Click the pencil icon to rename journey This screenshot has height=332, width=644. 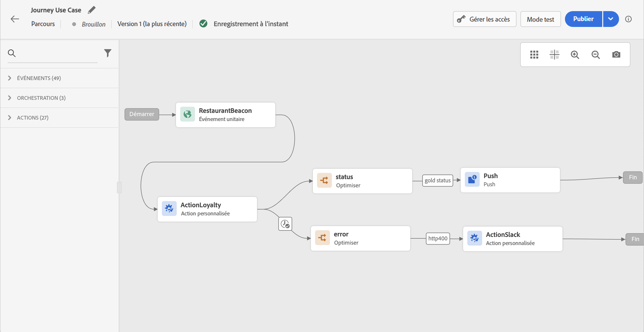click(91, 10)
